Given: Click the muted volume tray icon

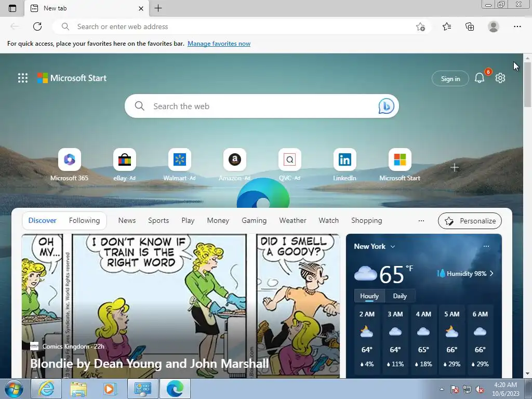Looking at the screenshot, I should click(x=480, y=389).
